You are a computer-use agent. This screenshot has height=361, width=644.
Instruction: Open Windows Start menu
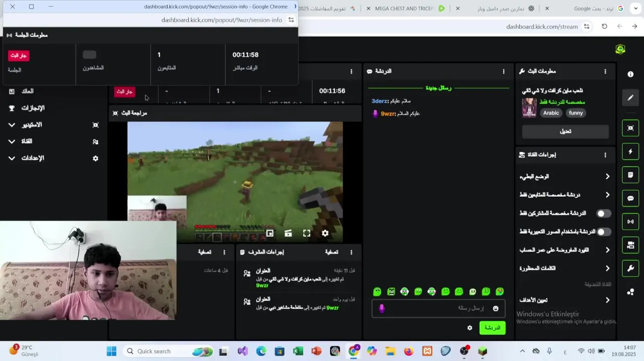pos(111,351)
